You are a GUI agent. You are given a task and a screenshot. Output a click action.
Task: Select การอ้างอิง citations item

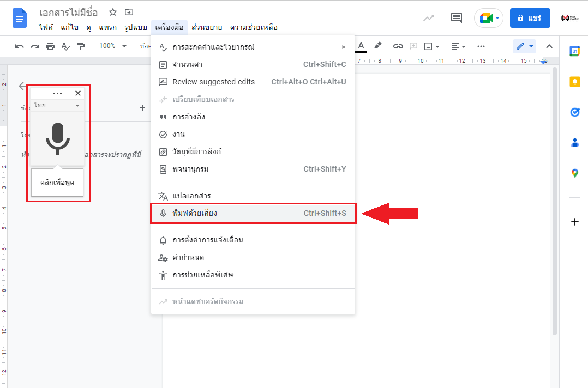click(x=253, y=117)
